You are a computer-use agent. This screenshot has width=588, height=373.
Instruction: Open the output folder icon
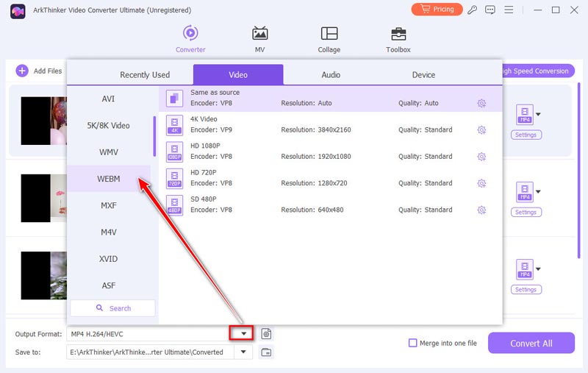266,352
